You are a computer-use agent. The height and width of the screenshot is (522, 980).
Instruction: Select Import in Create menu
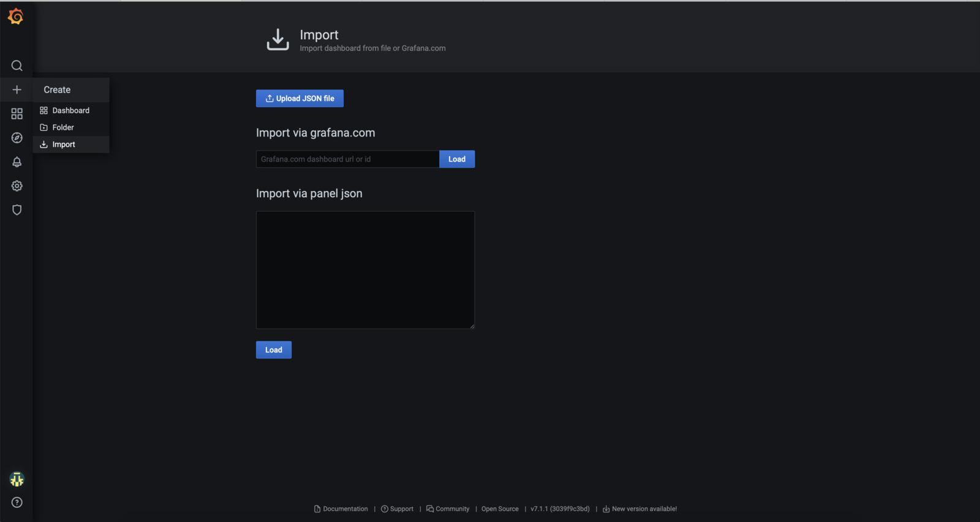71,144
